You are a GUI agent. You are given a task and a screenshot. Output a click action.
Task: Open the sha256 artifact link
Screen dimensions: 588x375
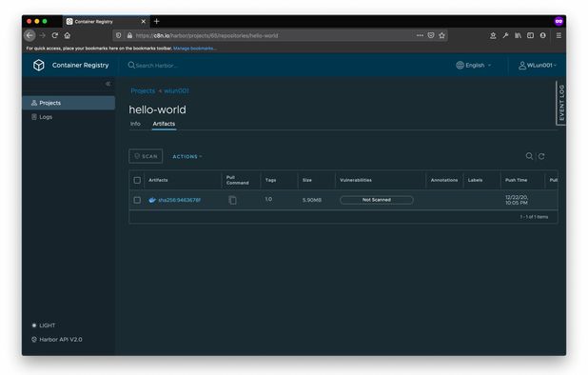click(179, 200)
